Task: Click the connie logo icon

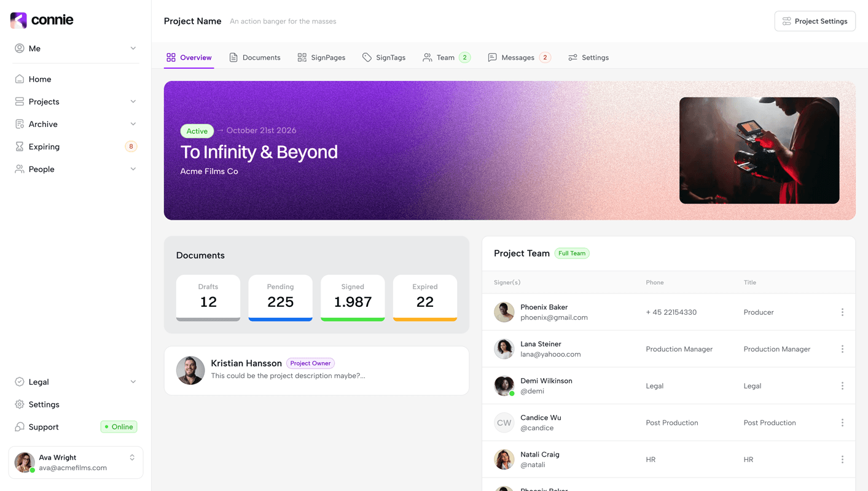Action: point(18,20)
